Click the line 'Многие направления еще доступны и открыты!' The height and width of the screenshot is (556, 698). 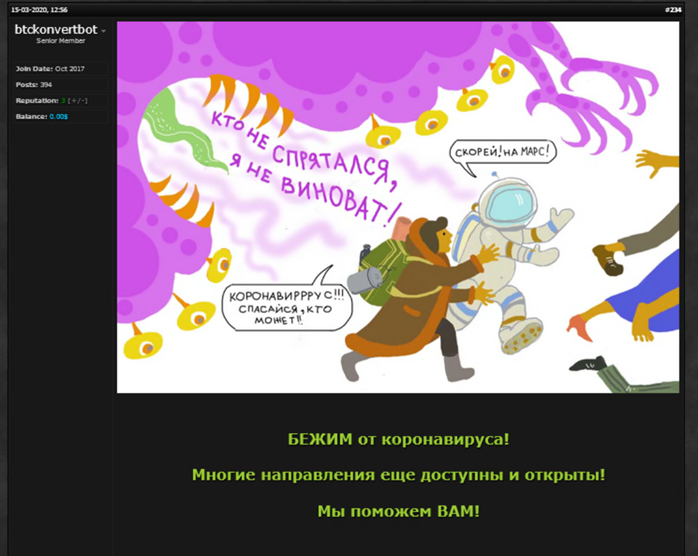point(398,475)
